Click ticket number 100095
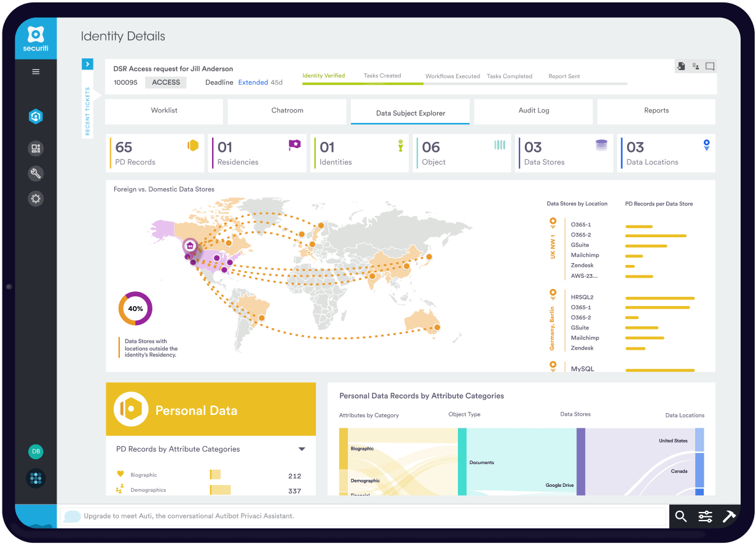 point(126,82)
